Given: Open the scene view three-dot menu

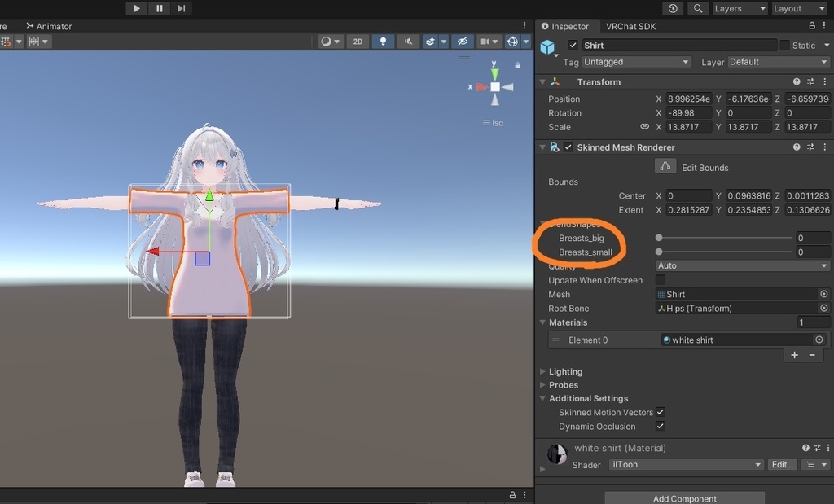Looking at the screenshot, I should coord(525,25).
